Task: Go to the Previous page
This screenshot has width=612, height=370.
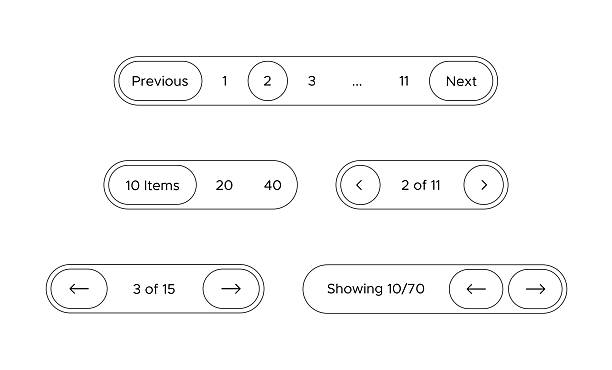Action: coord(160,81)
